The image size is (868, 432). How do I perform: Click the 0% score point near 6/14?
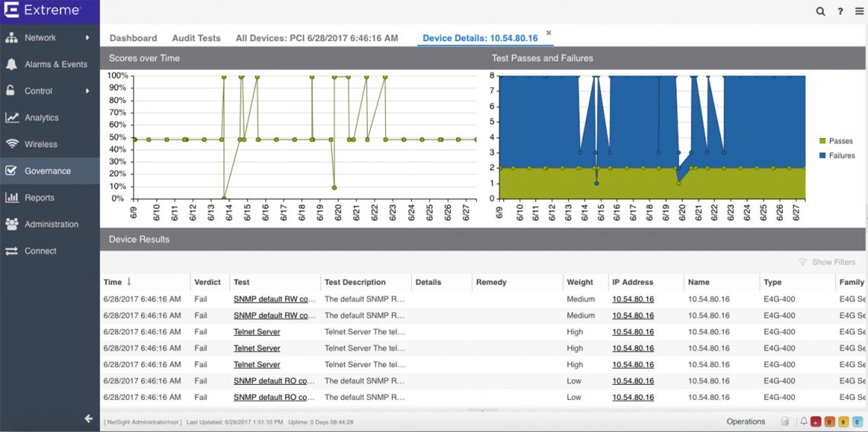pyautogui.click(x=224, y=198)
